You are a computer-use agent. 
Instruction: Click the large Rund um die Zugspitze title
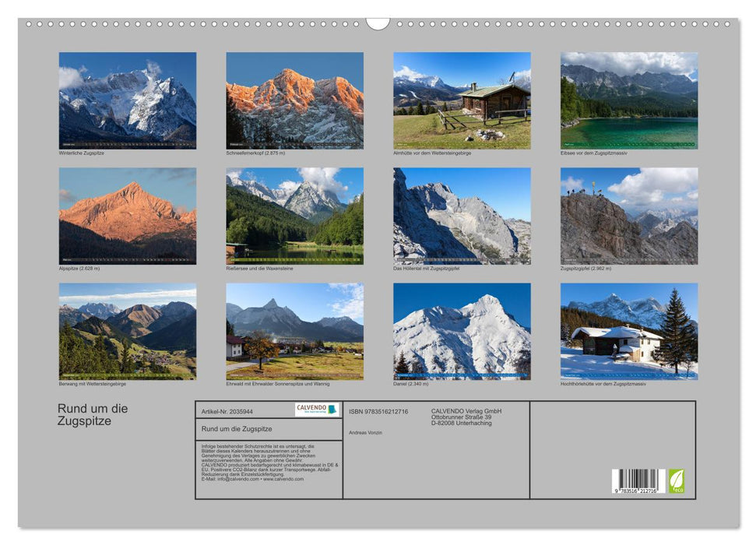(92, 415)
